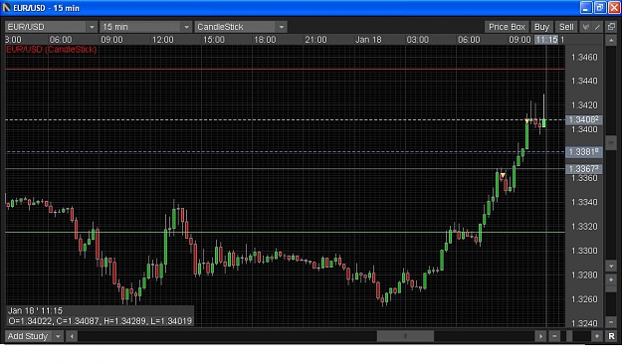622x364 pixels.
Task: Click the orange marker on 1.3406 candle
Action: coord(526,121)
